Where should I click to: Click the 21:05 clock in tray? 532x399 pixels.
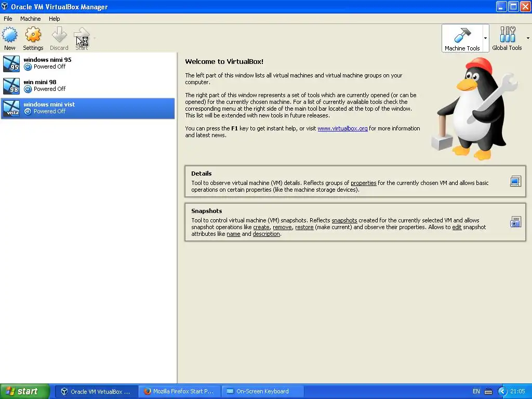click(x=517, y=392)
